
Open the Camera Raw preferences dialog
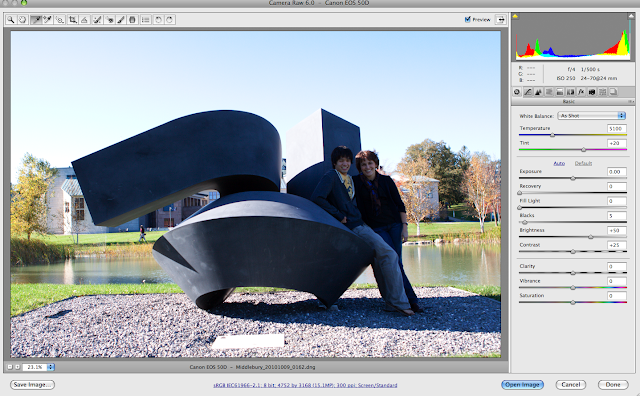[x=146, y=20]
